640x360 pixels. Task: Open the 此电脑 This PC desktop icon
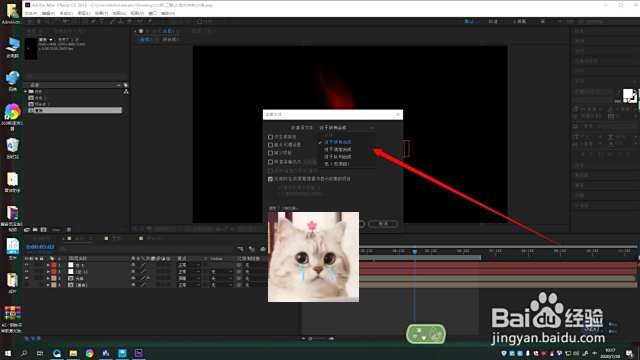pos(12,47)
